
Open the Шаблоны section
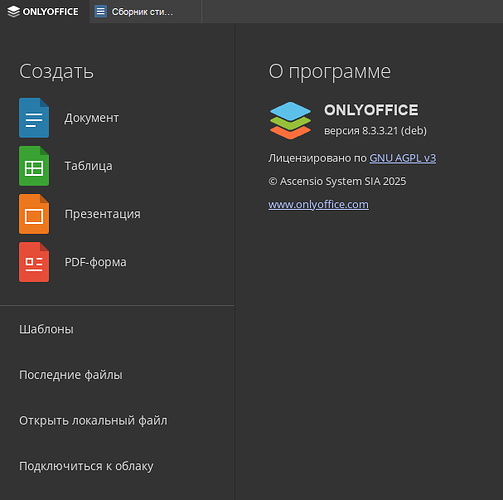pos(46,329)
